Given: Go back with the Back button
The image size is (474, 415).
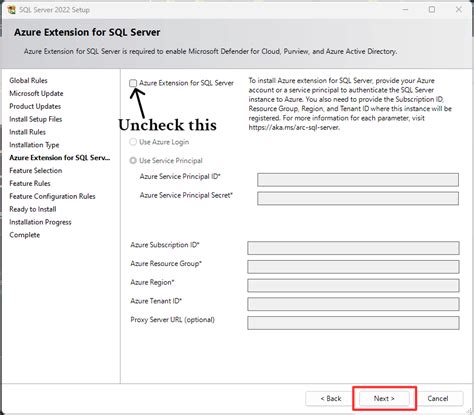Looking at the screenshot, I should pos(331,398).
